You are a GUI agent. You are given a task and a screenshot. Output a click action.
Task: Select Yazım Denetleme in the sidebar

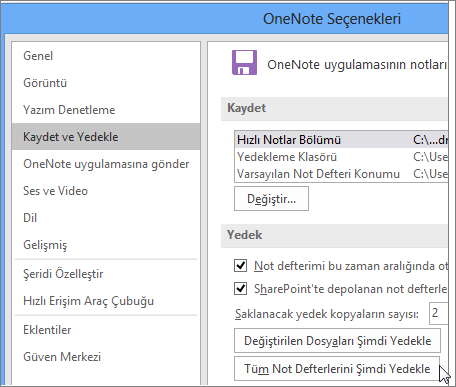(106, 110)
